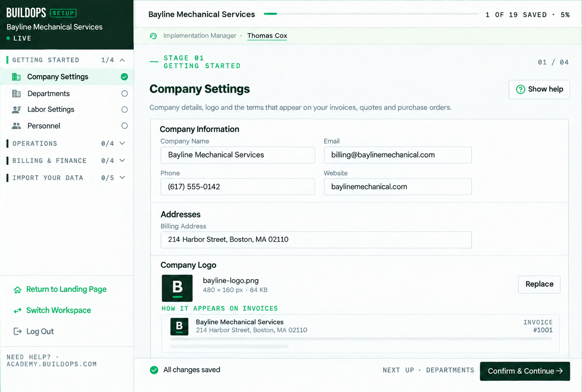Click the invoice preview logo thumbnail

point(179,326)
